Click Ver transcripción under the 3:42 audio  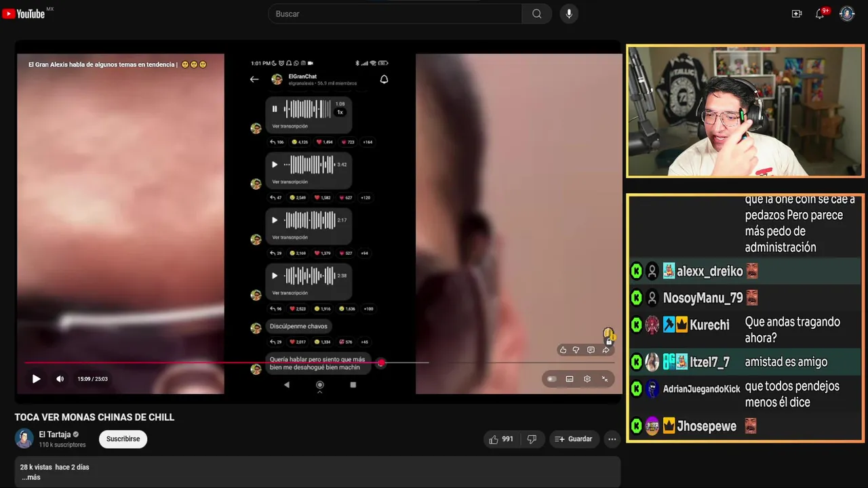pyautogui.click(x=290, y=182)
